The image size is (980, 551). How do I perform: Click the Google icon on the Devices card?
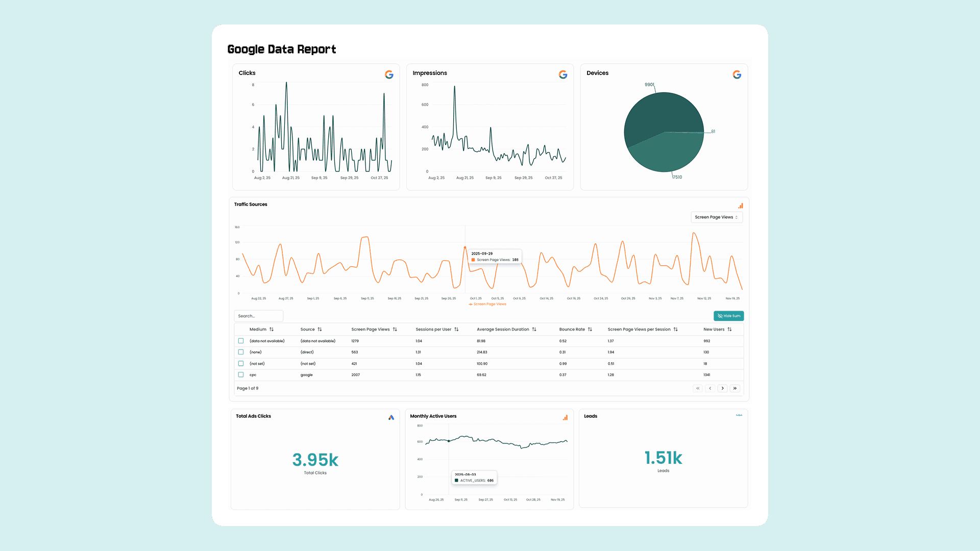[x=737, y=74]
